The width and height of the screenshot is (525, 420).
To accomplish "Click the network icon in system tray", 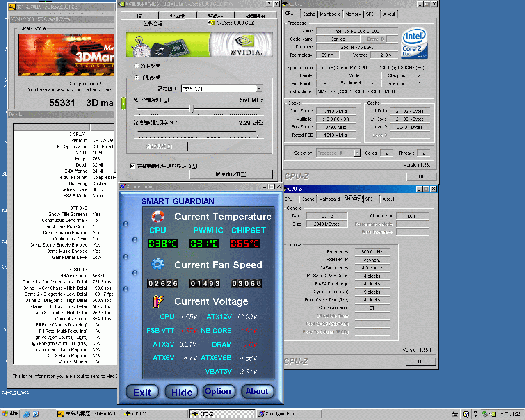I will pyautogui.click(x=485, y=414).
